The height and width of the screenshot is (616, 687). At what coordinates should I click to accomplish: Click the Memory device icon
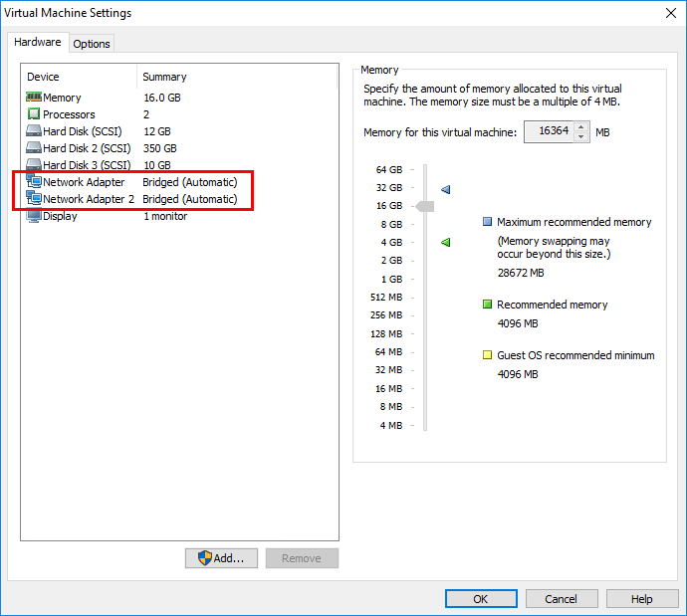tap(34, 97)
